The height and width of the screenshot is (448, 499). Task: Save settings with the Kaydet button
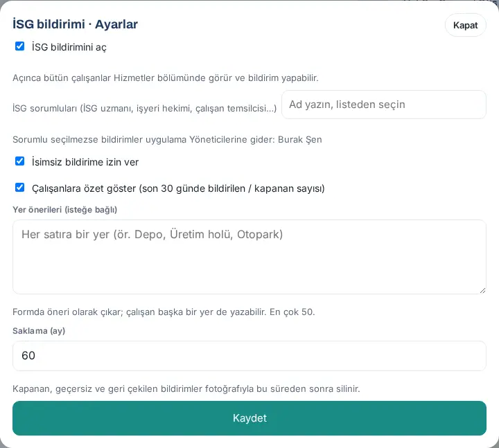click(x=249, y=418)
